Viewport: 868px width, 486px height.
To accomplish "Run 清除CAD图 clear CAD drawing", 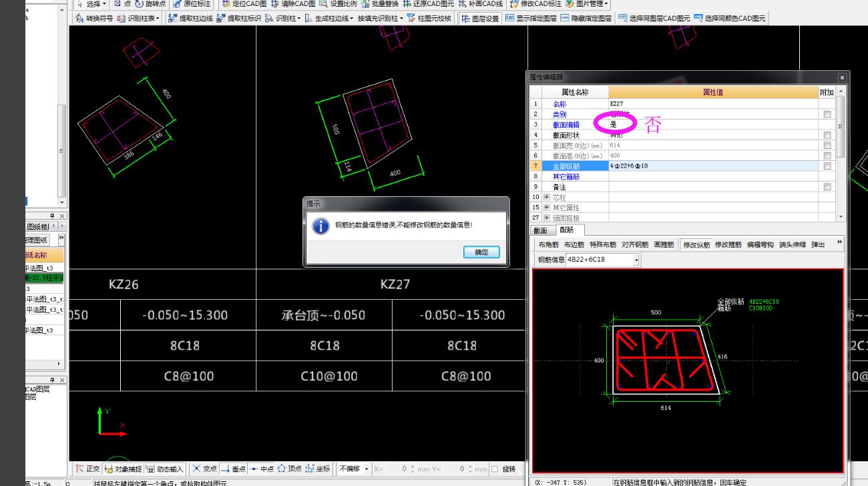I will tap(293, 4).
